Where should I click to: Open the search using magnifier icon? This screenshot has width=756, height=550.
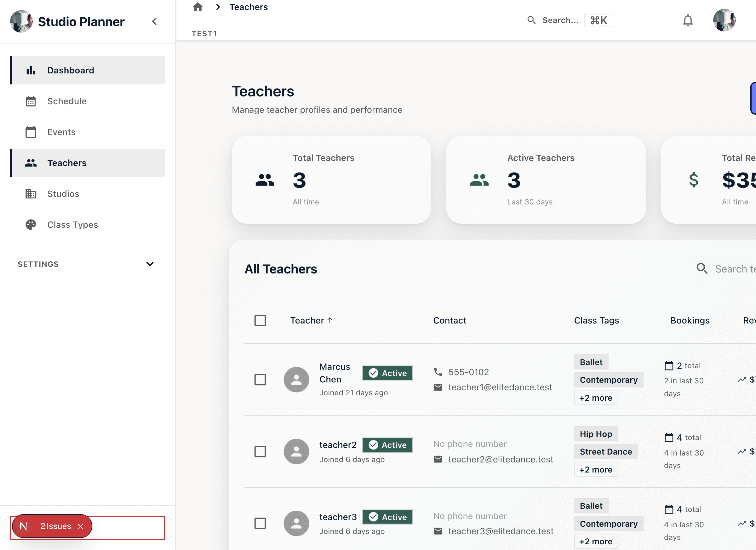[x=531, y=20]
